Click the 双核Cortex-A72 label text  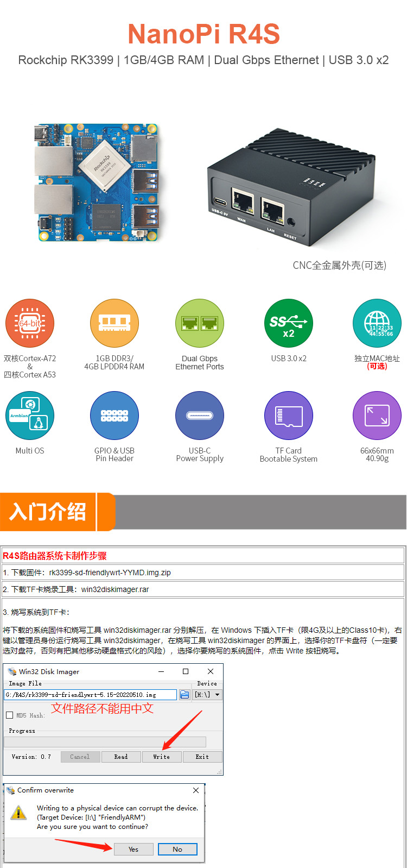[x=30, y=358]
